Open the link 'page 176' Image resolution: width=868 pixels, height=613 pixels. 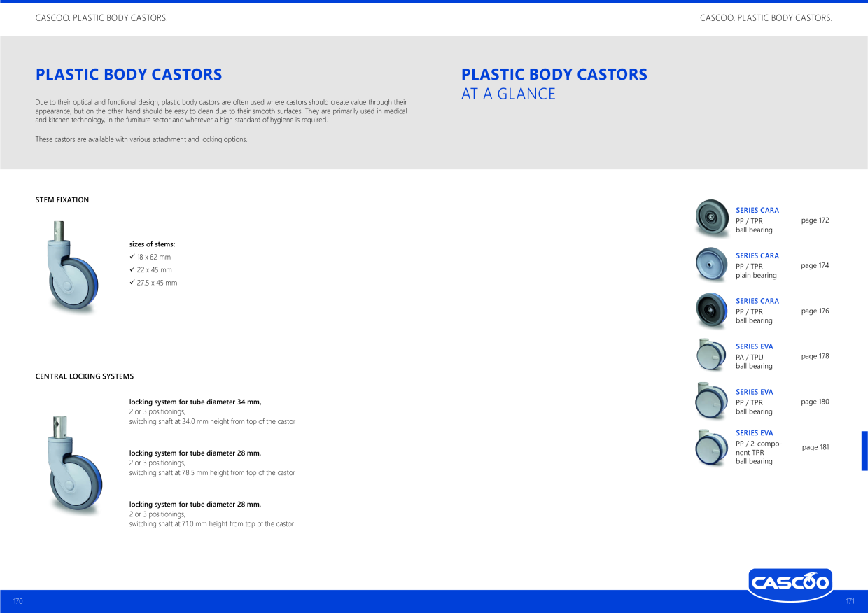(815, 311)
